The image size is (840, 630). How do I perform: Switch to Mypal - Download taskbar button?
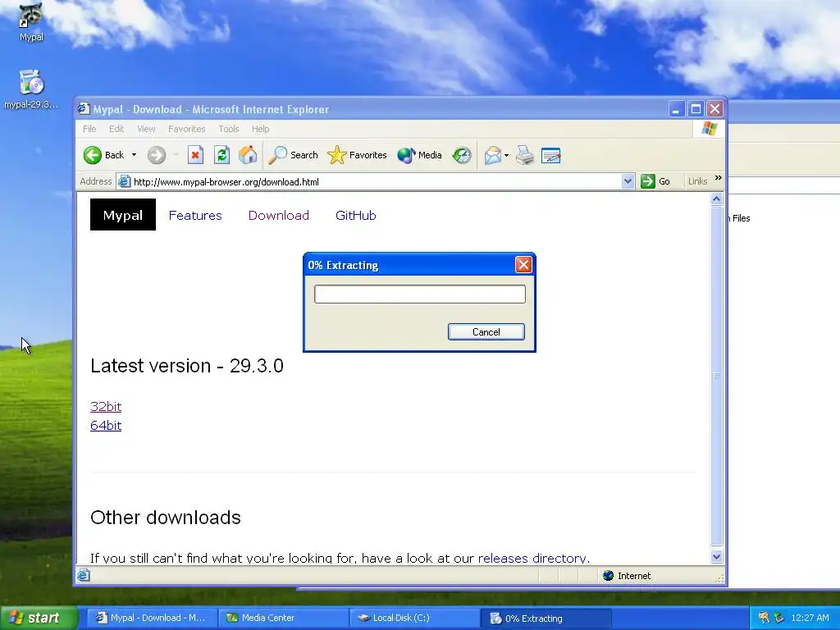point(152,618)
